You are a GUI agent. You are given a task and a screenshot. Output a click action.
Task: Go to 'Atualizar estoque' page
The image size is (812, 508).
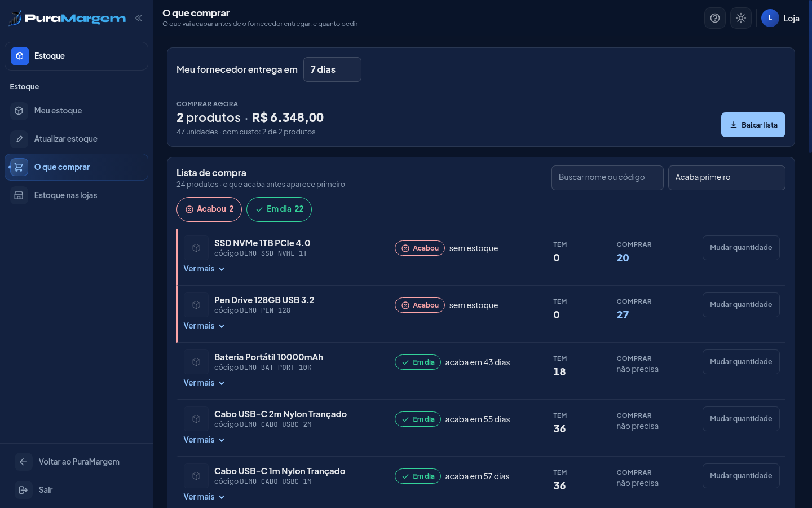(x=76, y=139)
